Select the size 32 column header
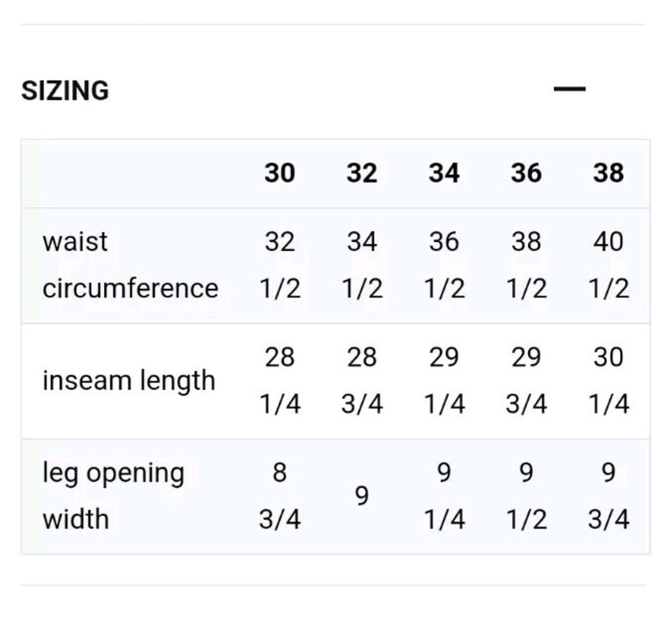Image resolution: width=672 pixels, height=620 pixels. coord(362,173)
